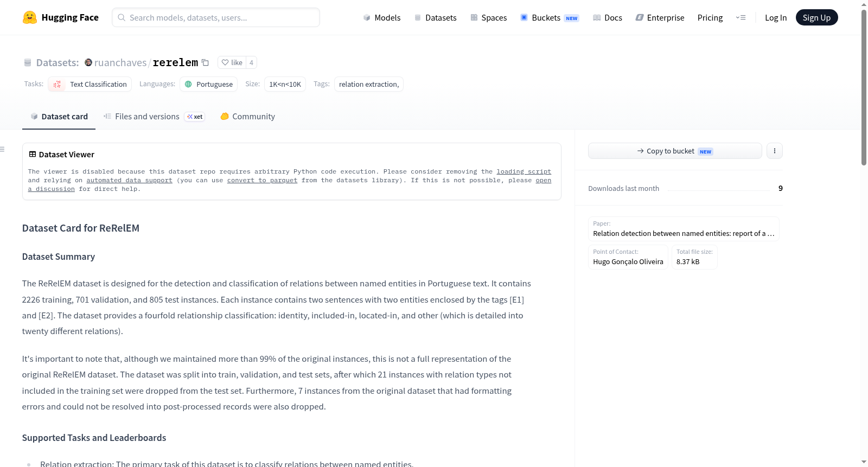
Task: Click the Dataset Card for ReRelEM heading
Action: (81, 228)
